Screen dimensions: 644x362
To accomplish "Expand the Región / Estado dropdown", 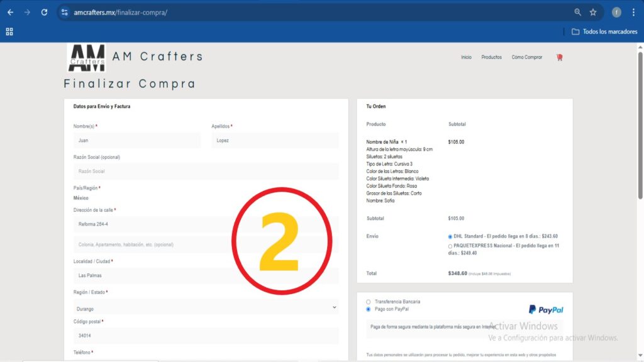I will (206, 308).
